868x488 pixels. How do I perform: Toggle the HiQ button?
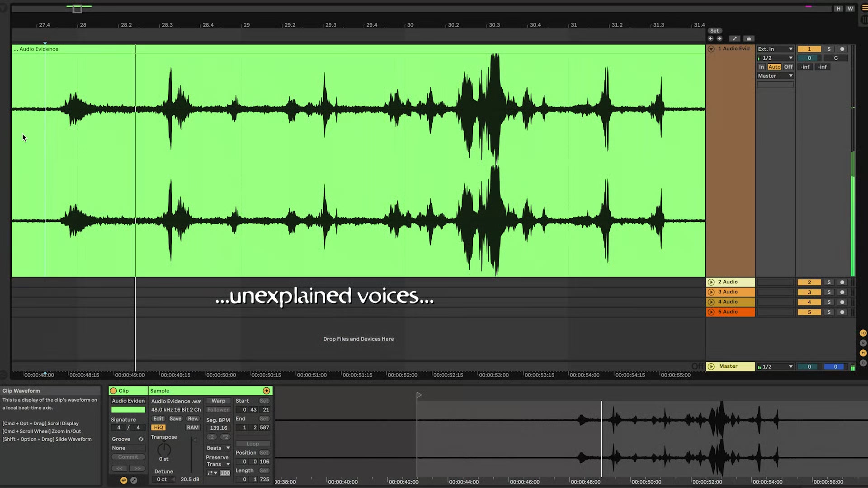158,427
